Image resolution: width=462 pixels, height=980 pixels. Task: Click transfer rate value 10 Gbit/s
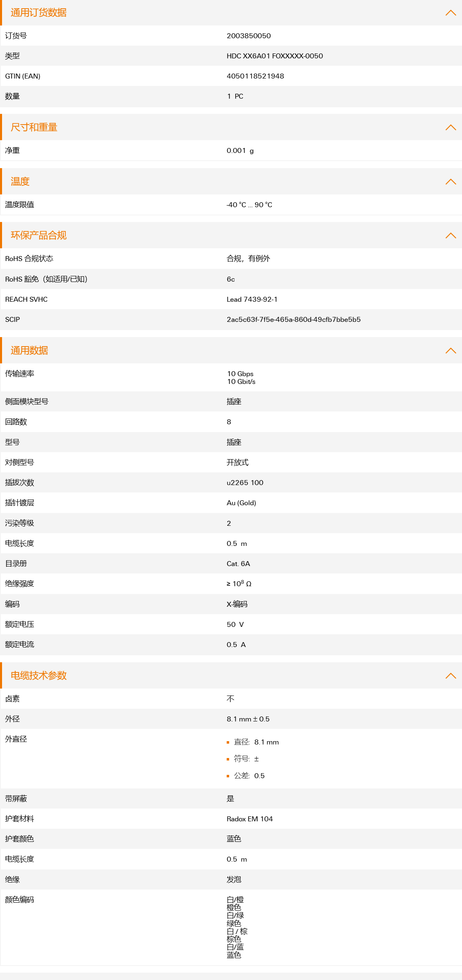tap(241, 381)
